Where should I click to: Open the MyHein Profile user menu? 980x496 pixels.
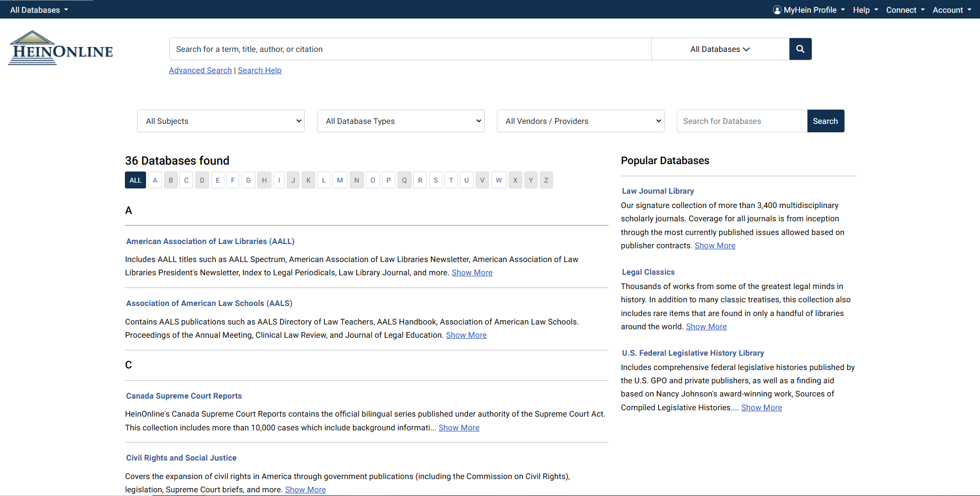(x=809, y=10)
